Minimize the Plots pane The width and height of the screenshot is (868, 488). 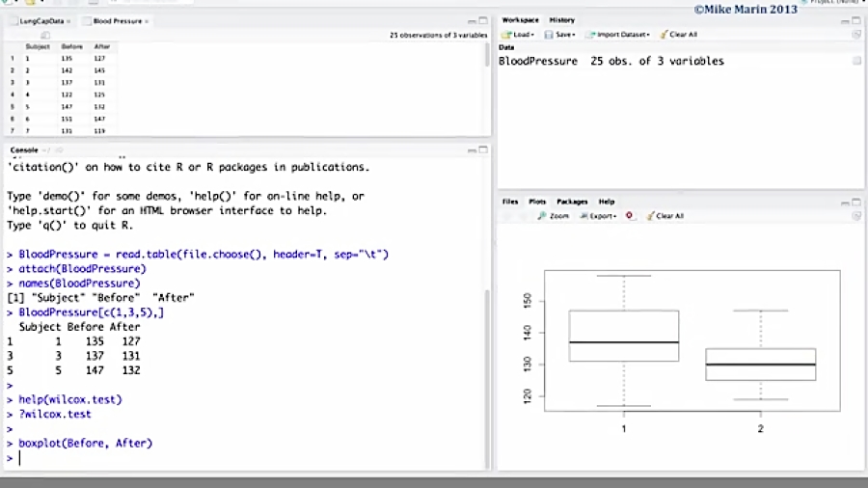coord(845,202)
